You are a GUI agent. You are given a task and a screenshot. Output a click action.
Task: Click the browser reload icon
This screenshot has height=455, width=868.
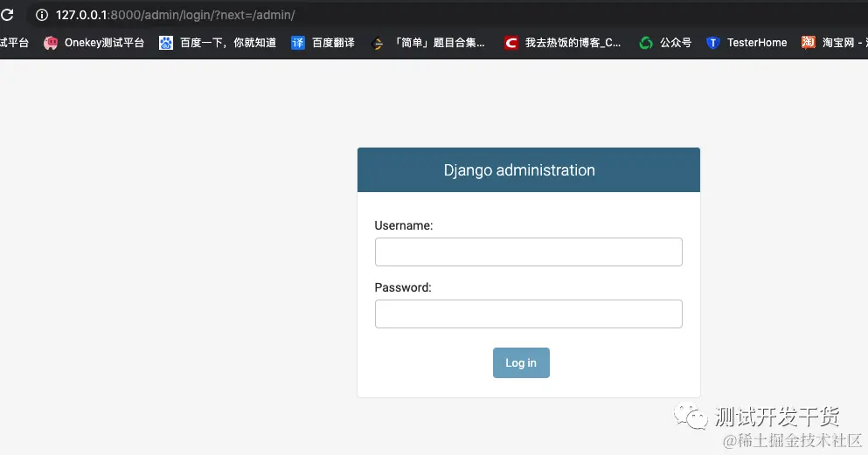pos(7,15)
